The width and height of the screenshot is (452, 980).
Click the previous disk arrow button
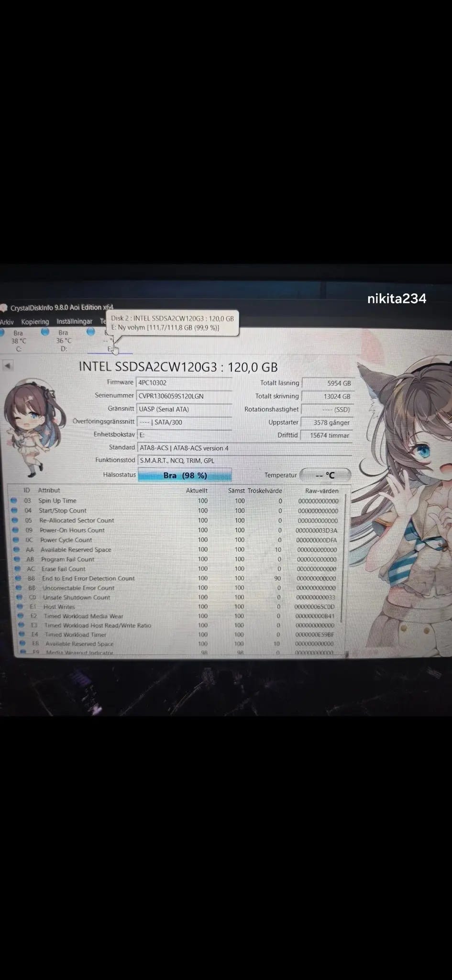tap(8, 366)
